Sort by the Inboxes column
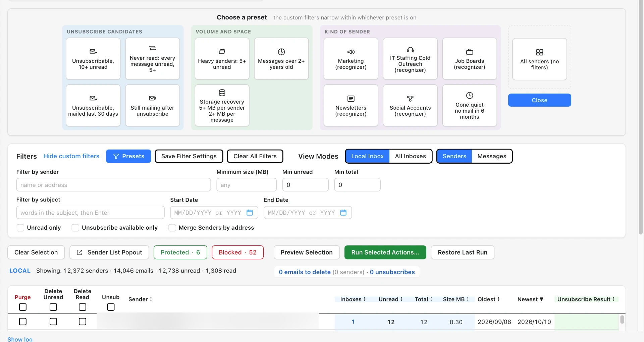 [353, 299]
